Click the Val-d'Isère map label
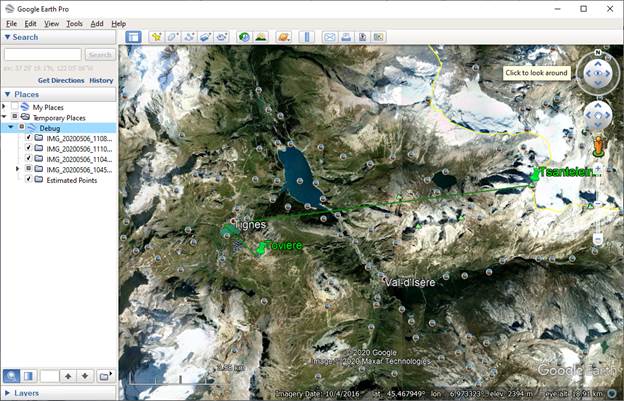The image size is (624, 401). (x=410, y=282)
